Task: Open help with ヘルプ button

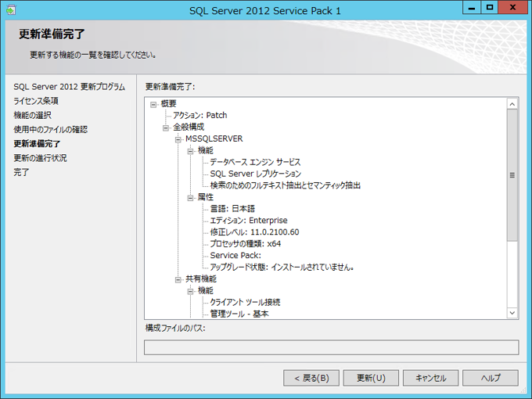Action: point(491,378)
